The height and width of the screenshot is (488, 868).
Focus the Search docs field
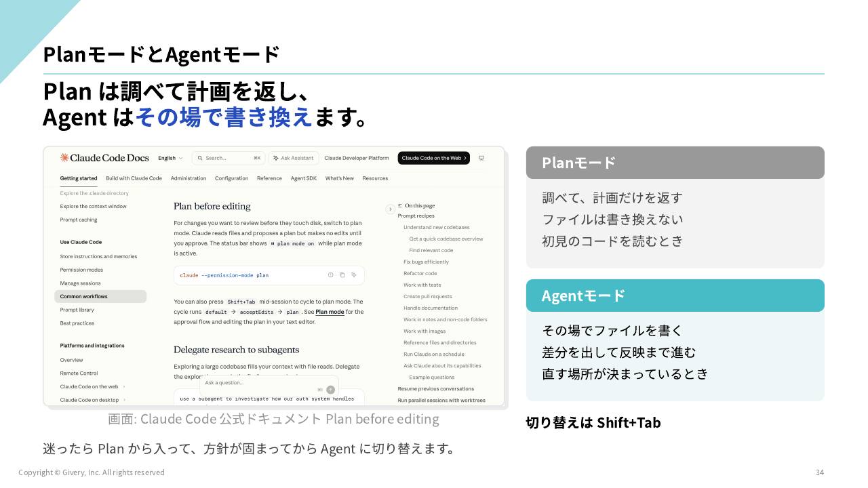click(229, 158)
